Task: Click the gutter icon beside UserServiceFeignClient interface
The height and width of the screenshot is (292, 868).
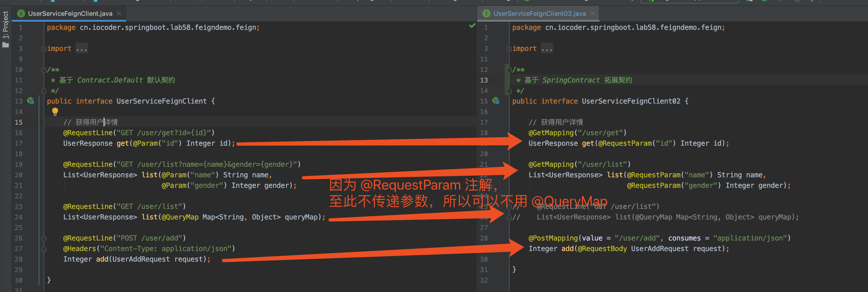Action: pos(31,101)
